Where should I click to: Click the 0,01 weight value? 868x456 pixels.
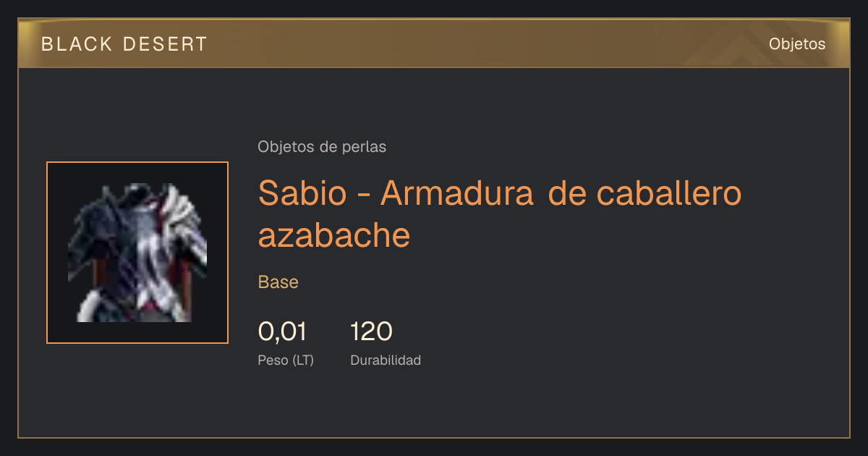282,332
